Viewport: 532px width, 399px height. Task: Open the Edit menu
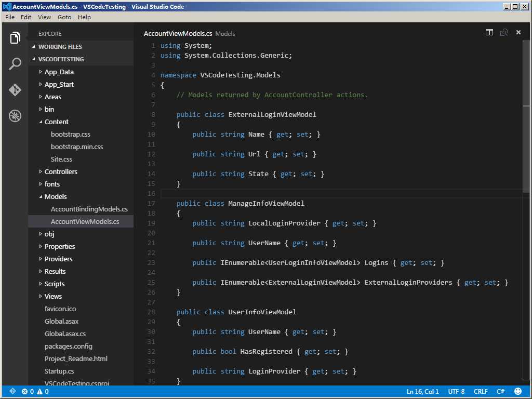click(26, 17)
